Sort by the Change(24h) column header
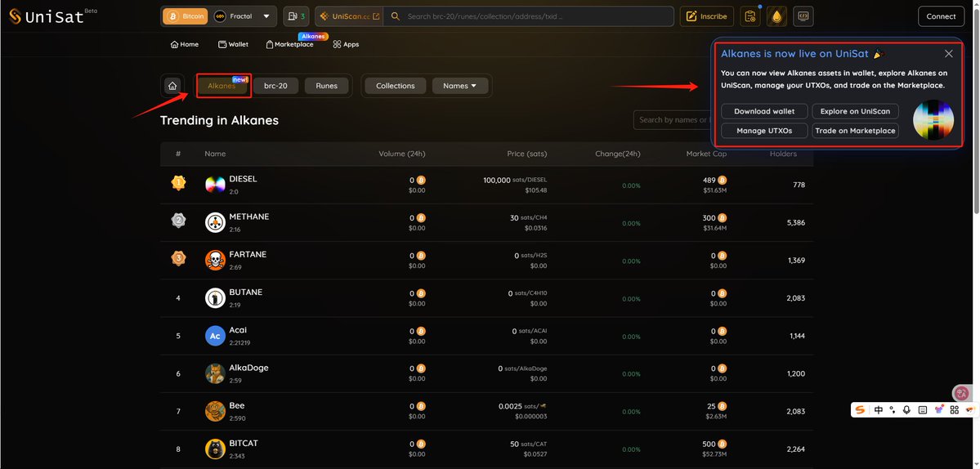This screenshot has width=980, height=469. (617, 154)
